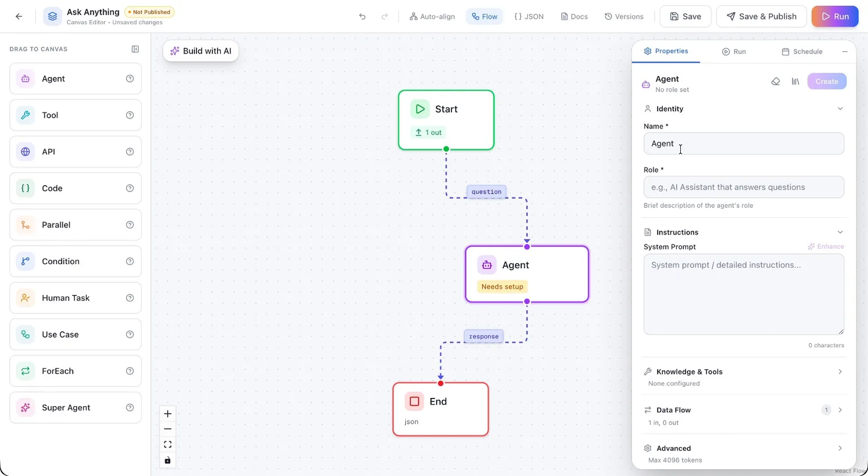Go back using the left arrow
The height and width of the screenshot is (476, 868).
19,16
